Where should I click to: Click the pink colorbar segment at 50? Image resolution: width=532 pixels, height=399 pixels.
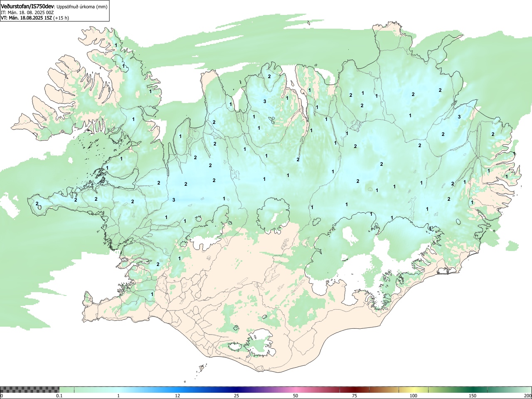pos(295,389)
